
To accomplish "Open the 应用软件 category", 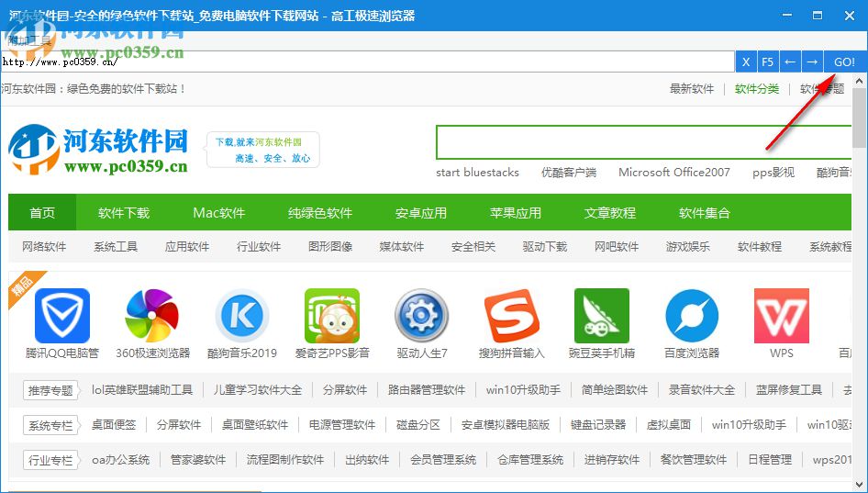I will point(187,246).
